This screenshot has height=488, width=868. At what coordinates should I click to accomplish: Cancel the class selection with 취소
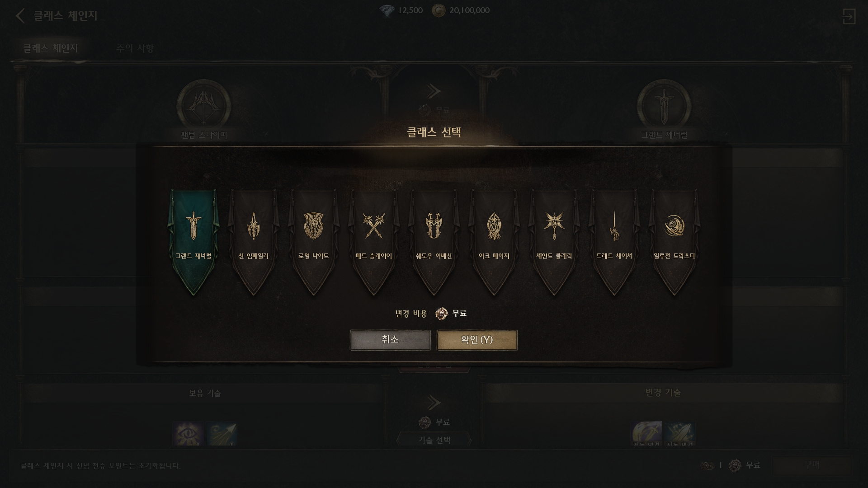(390, 340)
